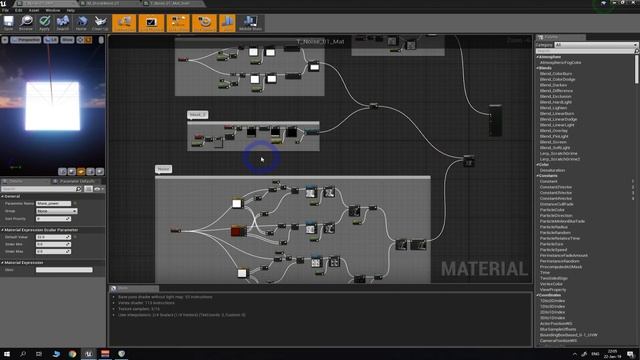
Task: Select Blend_ColorBurn in the Palette
Action: click(x=556, y=74)
